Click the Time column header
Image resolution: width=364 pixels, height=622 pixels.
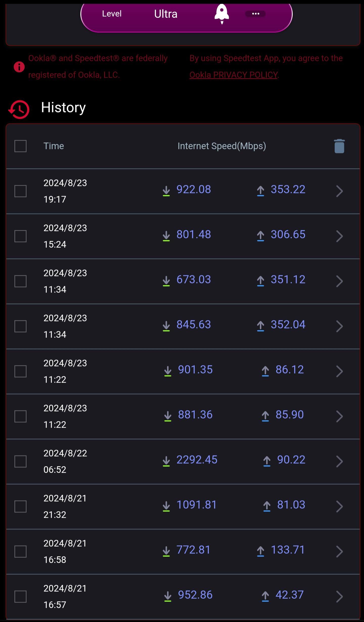pos(54,146)
